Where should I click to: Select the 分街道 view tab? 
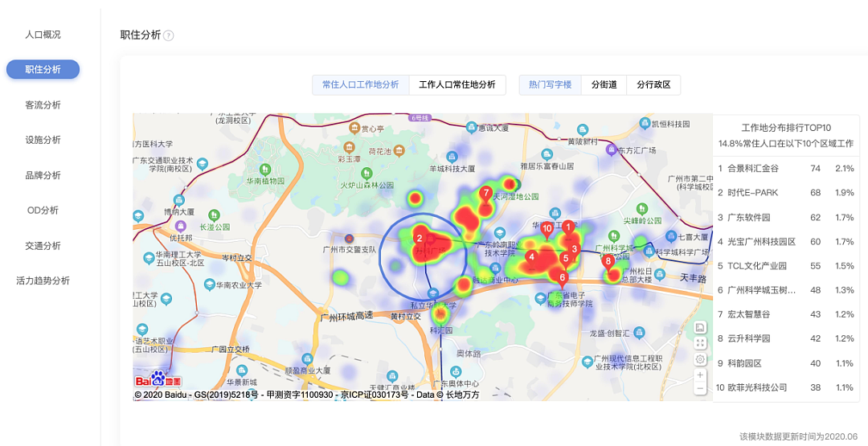click(604, 84)
